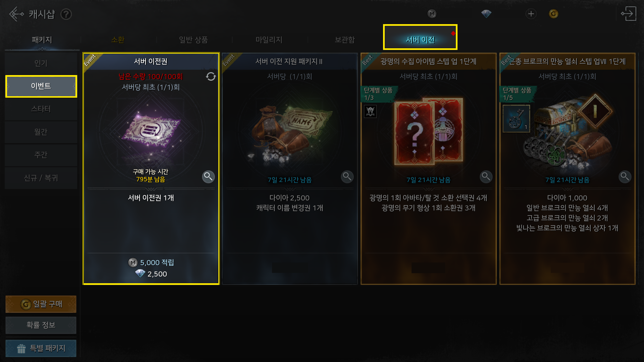Click the refresh icon on 서버 이전권 card

(211, 77)
